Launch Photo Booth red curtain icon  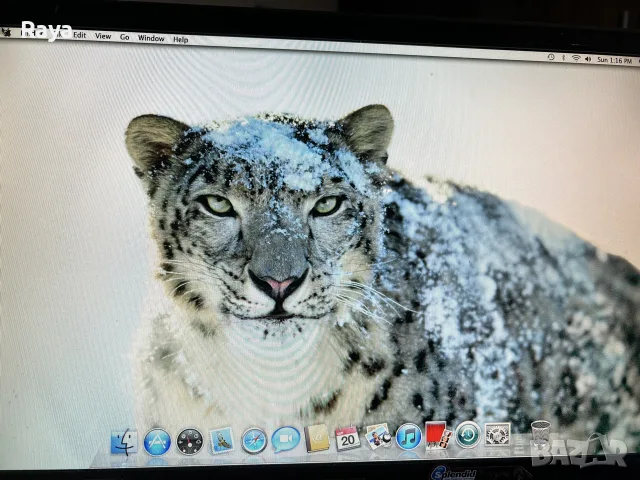(438, 435)
